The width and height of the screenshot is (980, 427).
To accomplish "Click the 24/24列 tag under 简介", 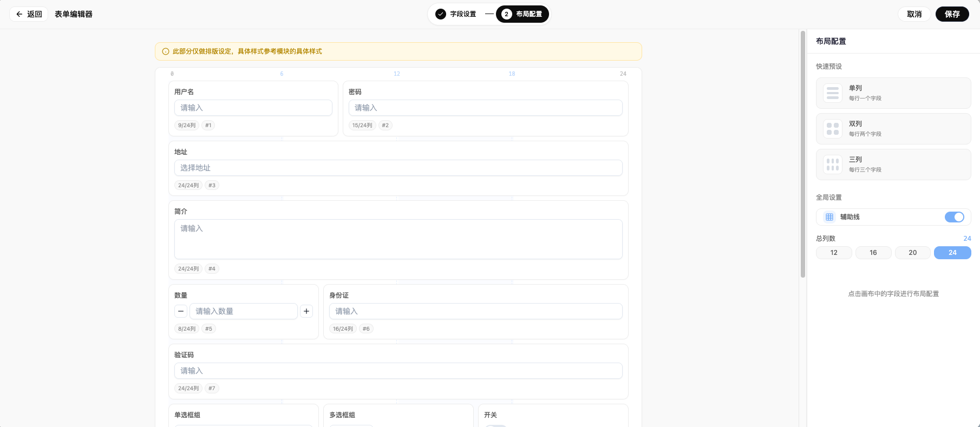I will 188,269.
